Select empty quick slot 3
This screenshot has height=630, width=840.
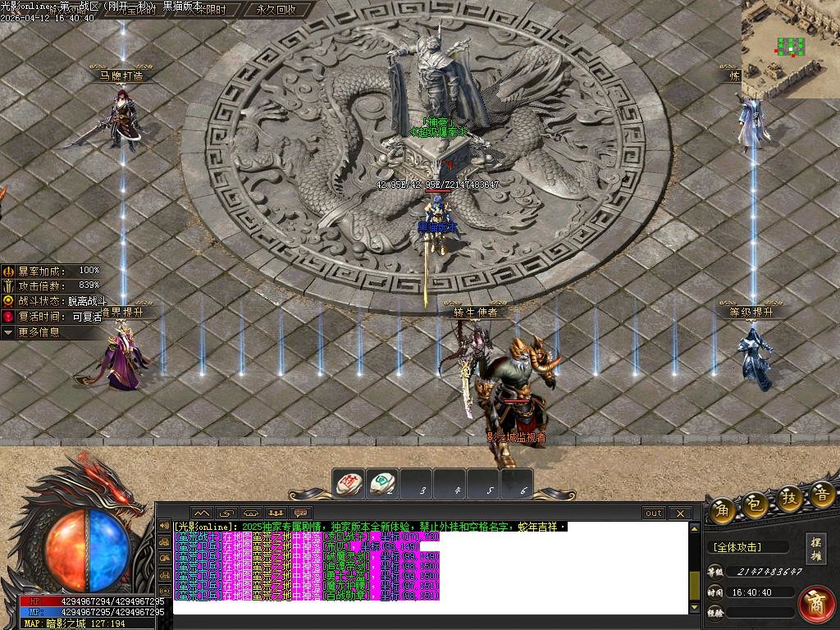[422, 484]
